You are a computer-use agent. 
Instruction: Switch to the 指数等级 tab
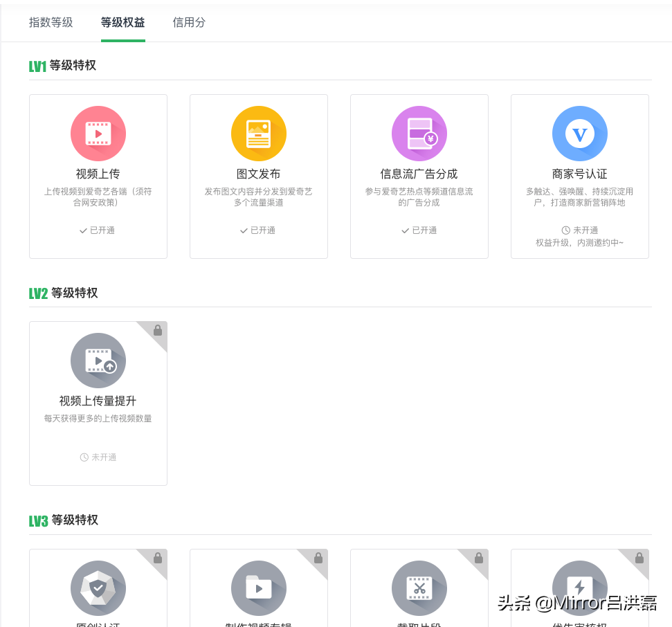point(51,22)
